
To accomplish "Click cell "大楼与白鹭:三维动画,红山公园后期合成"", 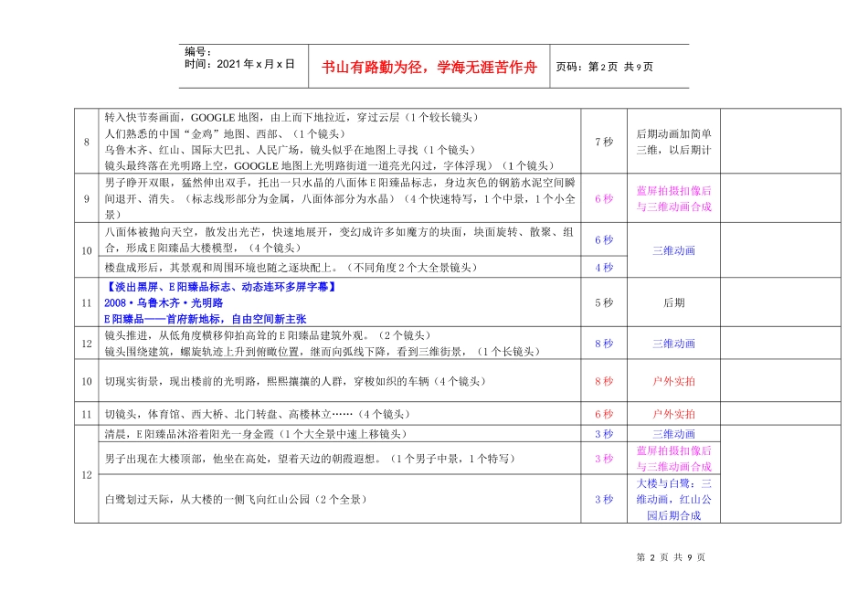I will click(673, 500).
